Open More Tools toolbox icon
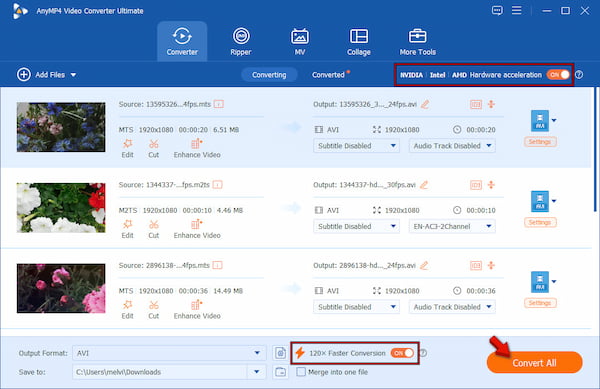The height and width of the screenshot is (389, 600). [417, 37]
